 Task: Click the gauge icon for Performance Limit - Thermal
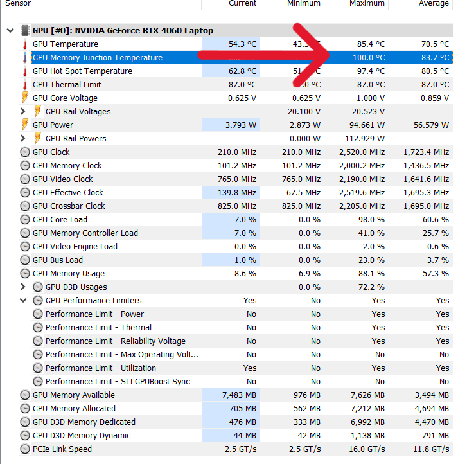point(38,327)
